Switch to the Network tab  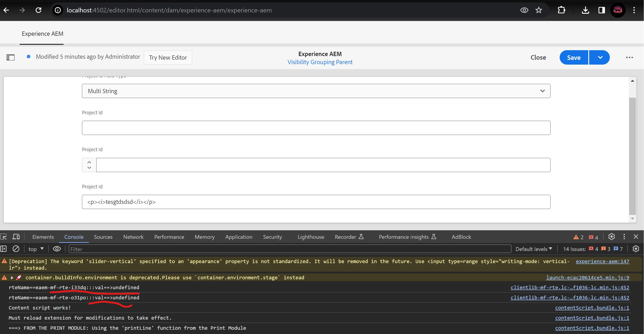click(133, 237)
